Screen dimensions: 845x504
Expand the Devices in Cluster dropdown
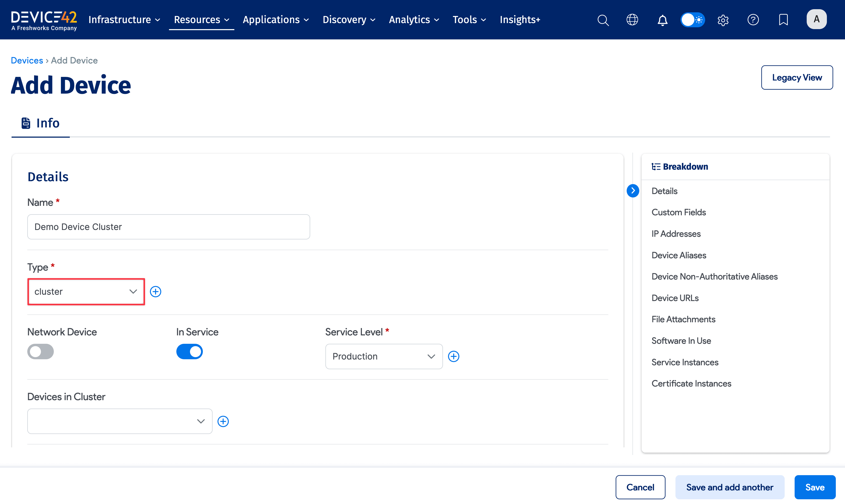point(120,421)
